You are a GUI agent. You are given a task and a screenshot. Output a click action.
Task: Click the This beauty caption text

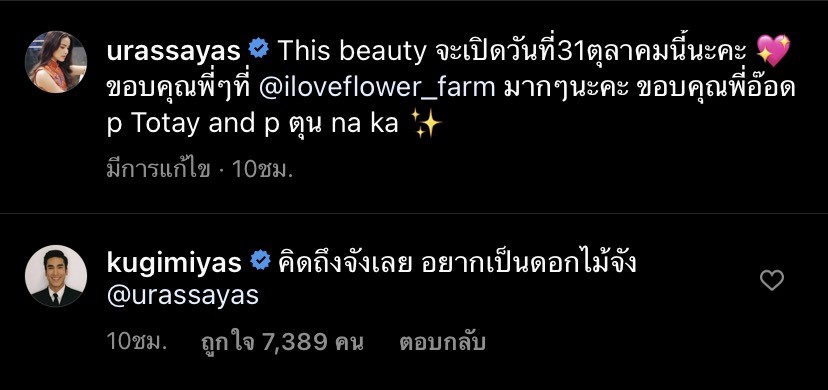tap(351, 52)
